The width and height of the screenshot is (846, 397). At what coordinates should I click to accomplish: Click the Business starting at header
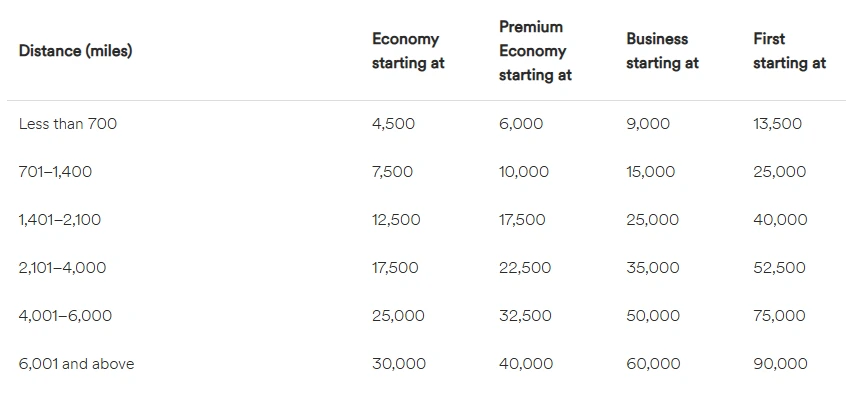[x=663, y=51]
